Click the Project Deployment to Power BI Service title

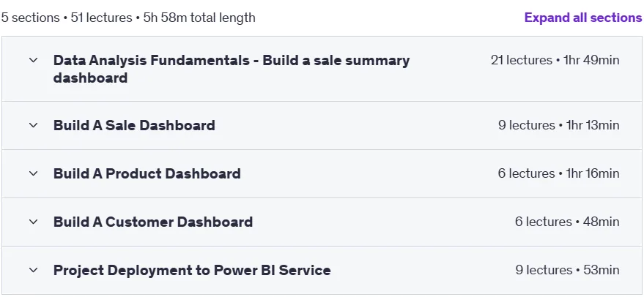(192, 271)
